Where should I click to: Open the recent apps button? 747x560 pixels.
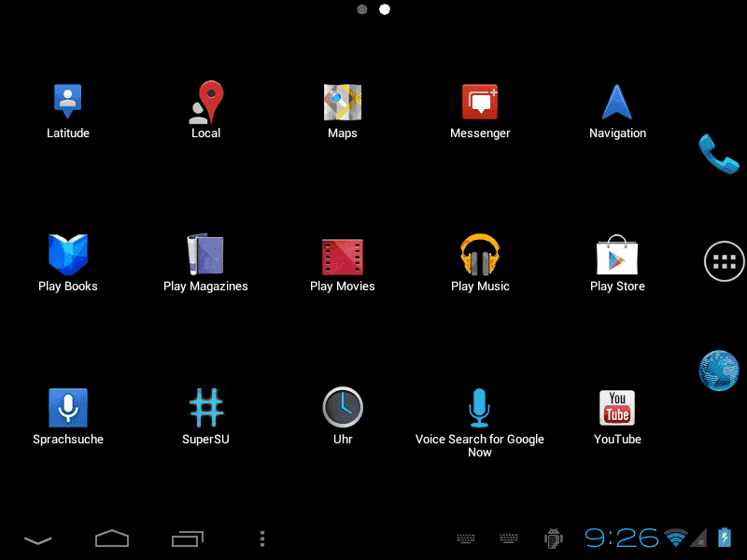(x=188, y=539)
